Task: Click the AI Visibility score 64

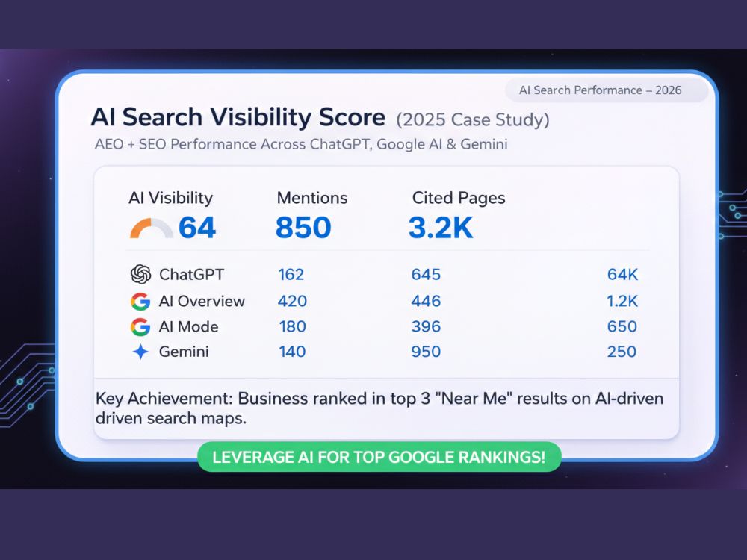Action: tap(197, 227)
